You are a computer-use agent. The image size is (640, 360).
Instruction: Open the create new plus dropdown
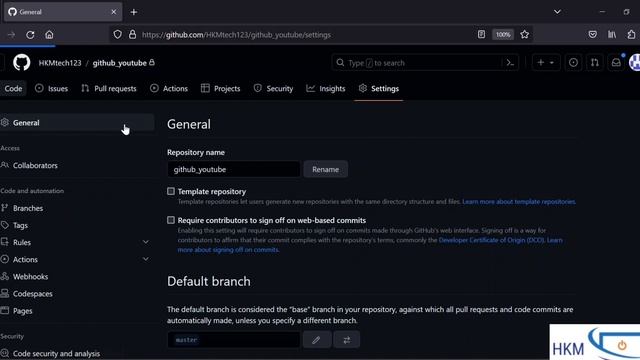[546, 63]
